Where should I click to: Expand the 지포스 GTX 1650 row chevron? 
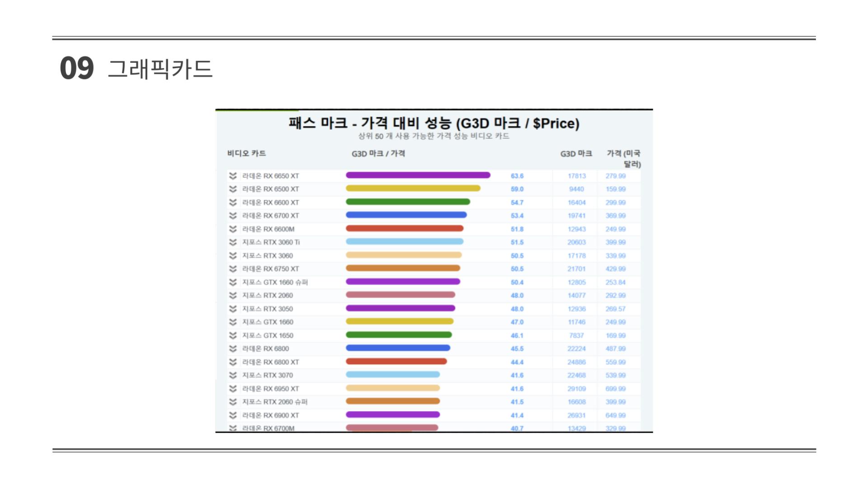[x=233, y=336]
